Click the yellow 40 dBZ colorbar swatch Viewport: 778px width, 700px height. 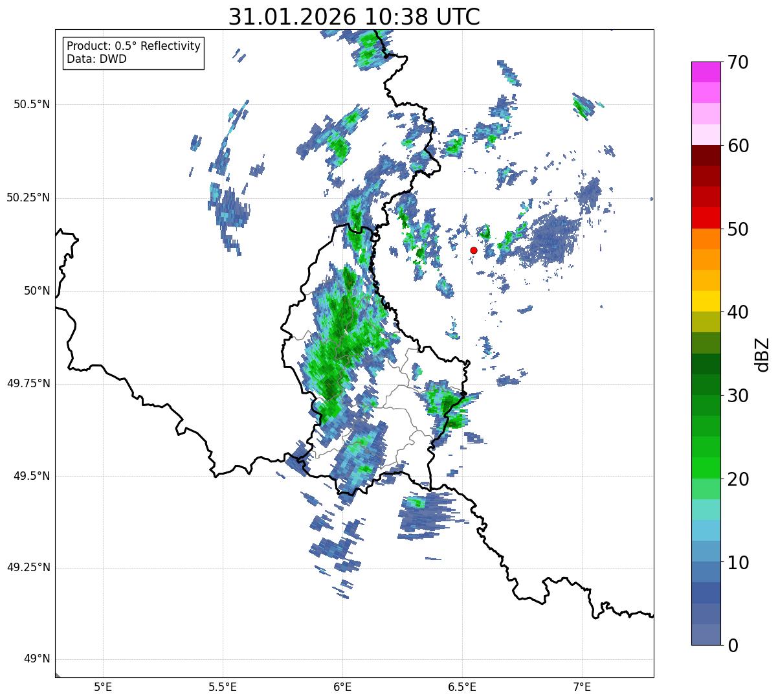coord(706,301)
